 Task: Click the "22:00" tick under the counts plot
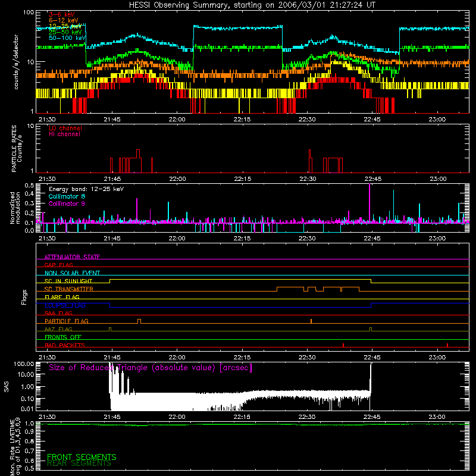pyautogui.click(x=177, y=120)
